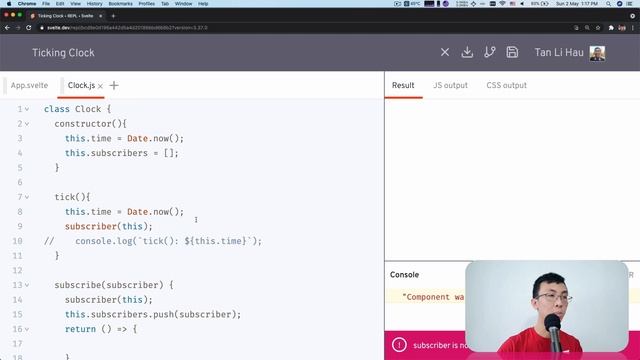Open the Profiles menu
This screenshot has height=360, width=640.
[147, 4]
